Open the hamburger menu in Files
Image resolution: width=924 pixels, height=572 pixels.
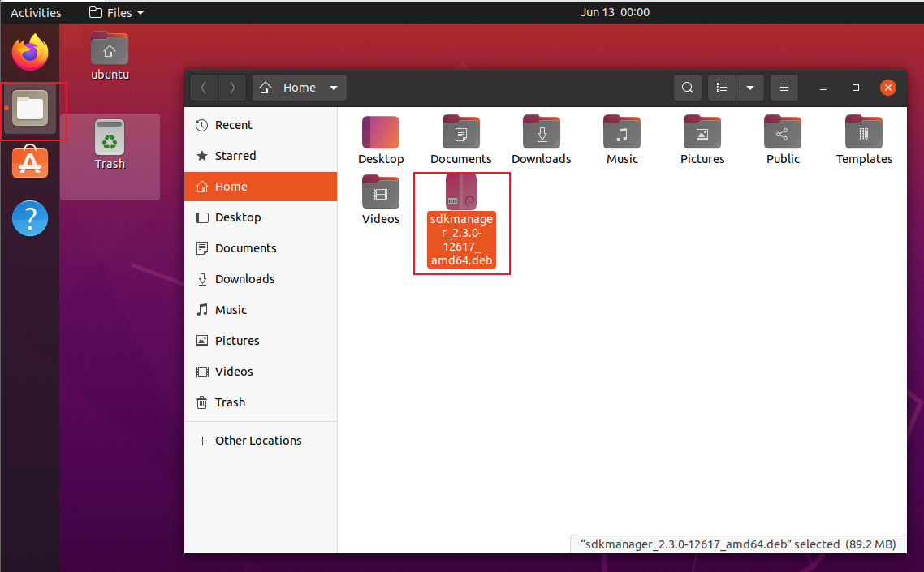pyautogui.click(x=784, y=88)
